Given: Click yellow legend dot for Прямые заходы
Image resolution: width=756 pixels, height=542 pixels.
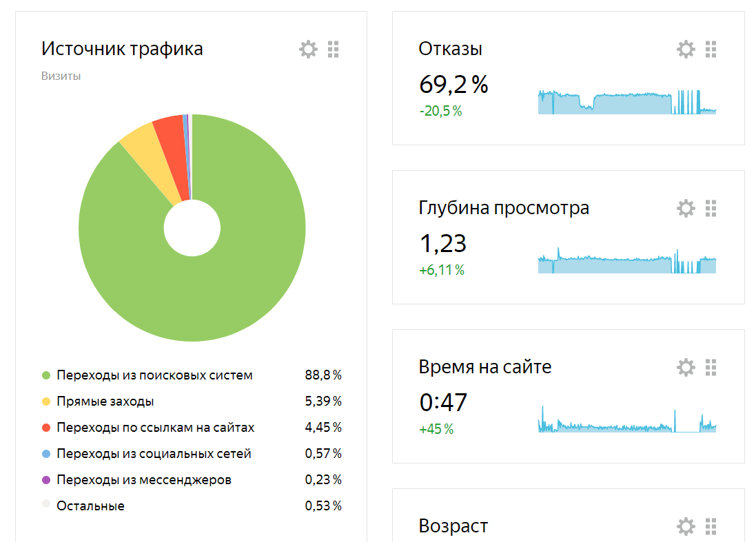Looking at the screenshot, I should 46,402.
